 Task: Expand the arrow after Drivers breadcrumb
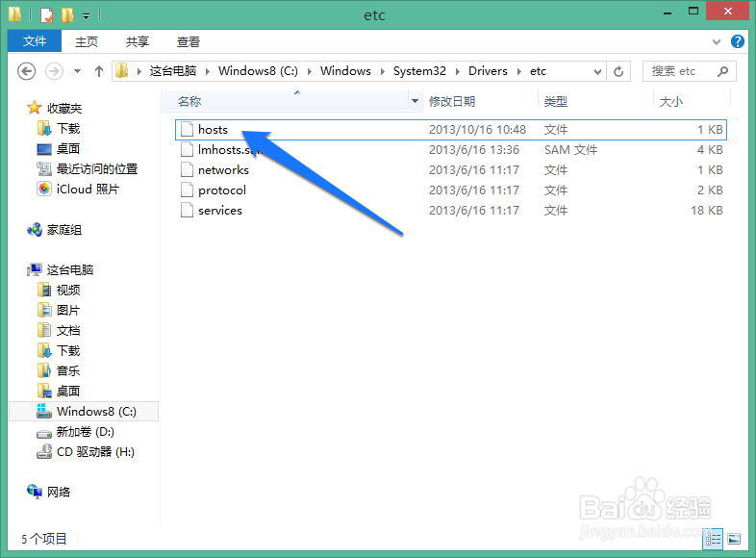[519, 71]
